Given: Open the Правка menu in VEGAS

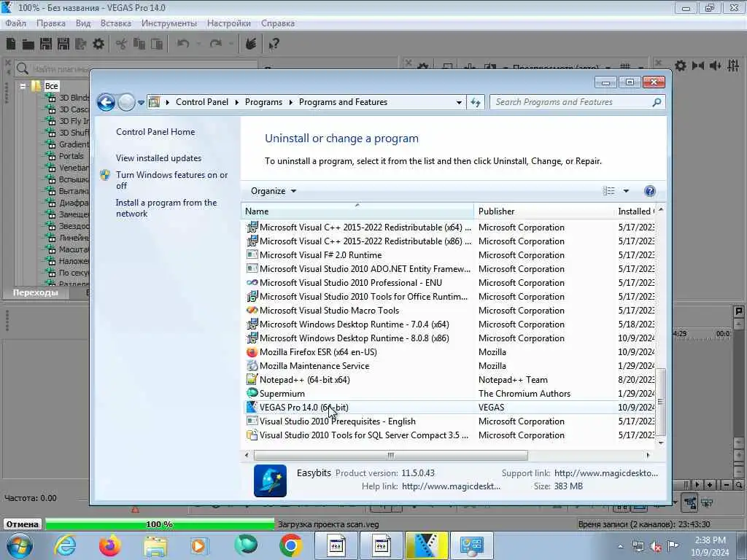Looking at the screenshot, I should pos(51,23).
